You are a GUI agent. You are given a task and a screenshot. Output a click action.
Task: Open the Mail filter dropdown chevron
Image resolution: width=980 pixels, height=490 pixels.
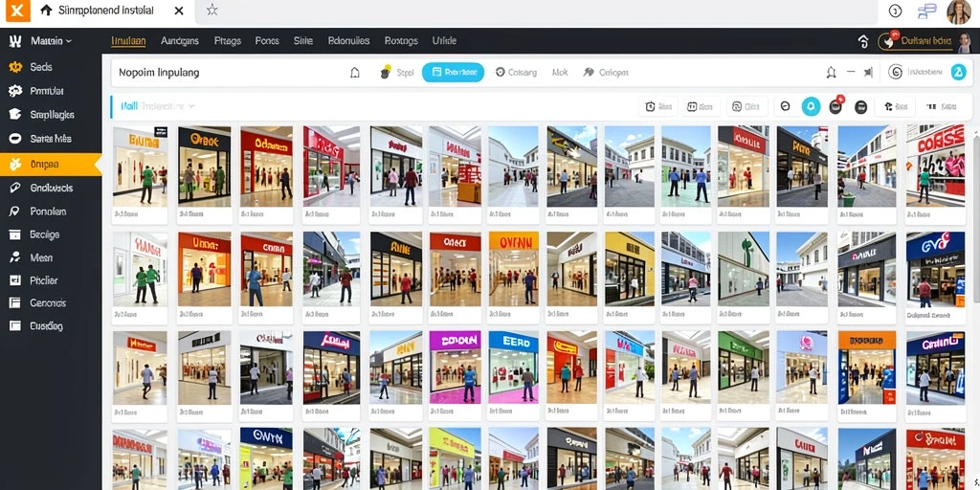click(x=191, y=107)
